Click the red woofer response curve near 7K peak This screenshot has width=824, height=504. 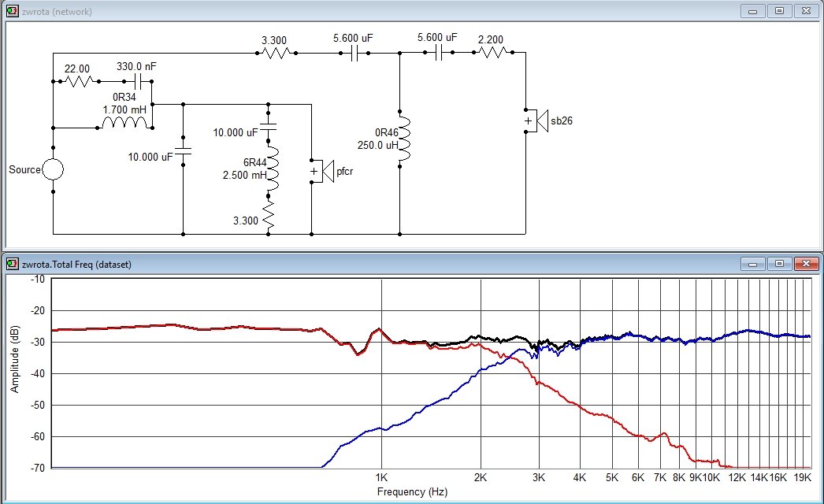click(664, 434)
